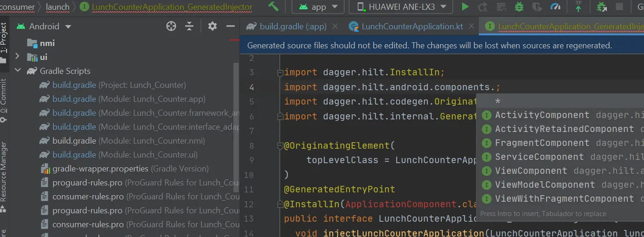This screenshot has width=644, height=237.
Task: Fold the @OriginatingElement annotation block
Action: pyautogui.click(x=280, y=146)
